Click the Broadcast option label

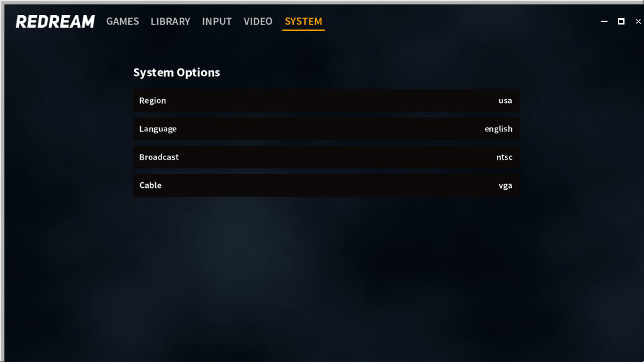point(159,157)
